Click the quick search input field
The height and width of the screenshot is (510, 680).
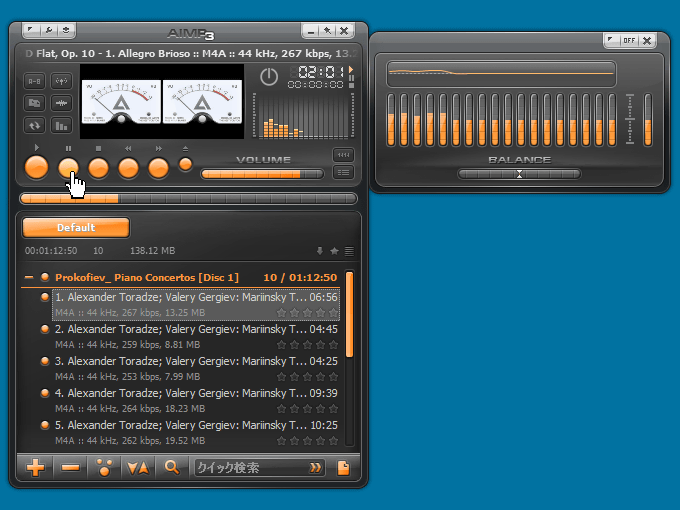click(x=250, y=467)
